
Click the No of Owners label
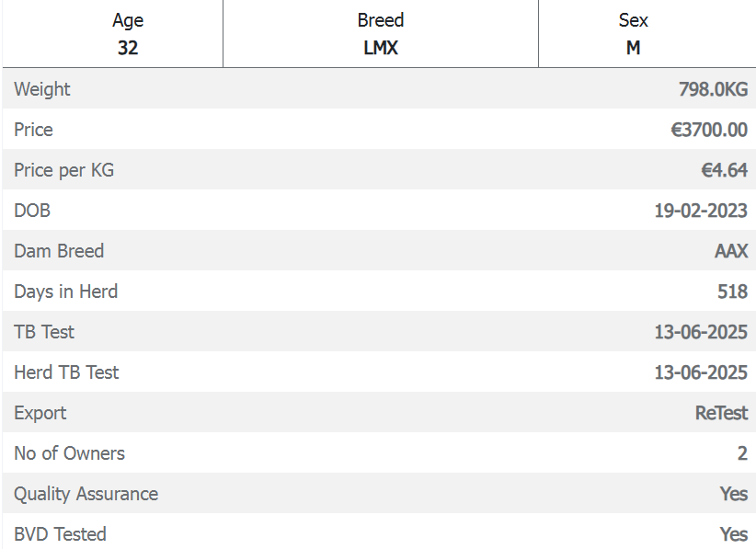tap(69, 453)
